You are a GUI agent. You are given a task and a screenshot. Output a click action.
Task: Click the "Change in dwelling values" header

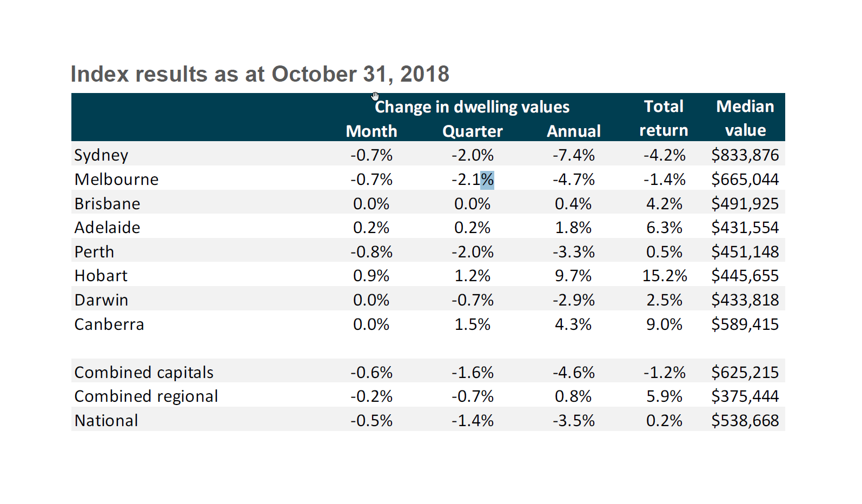coord(472,107)
